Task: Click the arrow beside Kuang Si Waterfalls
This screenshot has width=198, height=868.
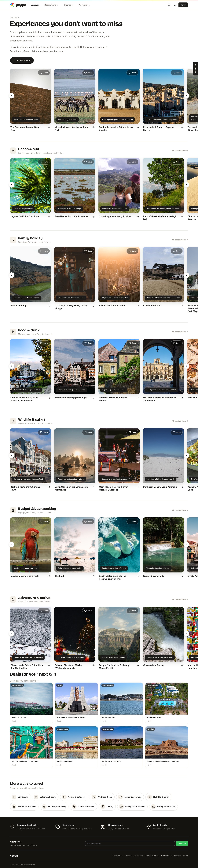Action: pos(182,576)
